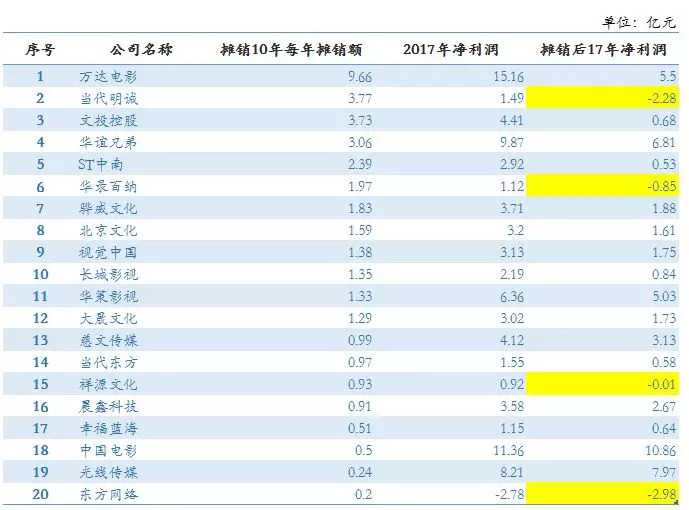Image resolution: width=689 pixels, height=510 pixels.
Task: Click company name 视觉中国
Action: pyautogui.click(x=108, y=252)
